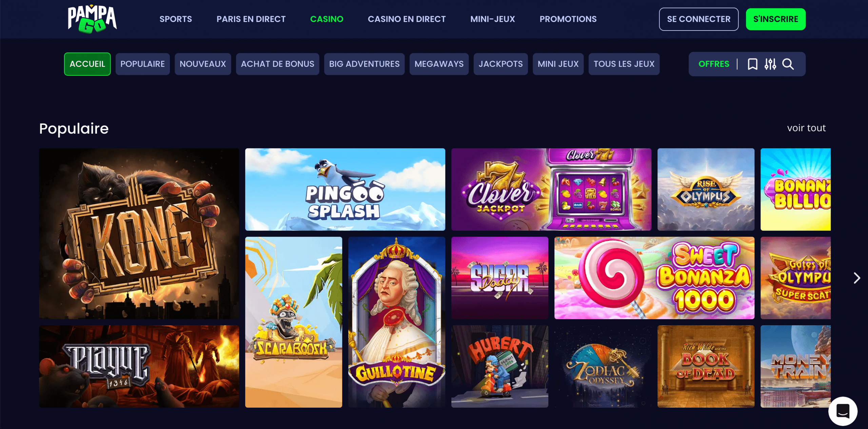868x429 pixels.
Task: Open the Paris en Direct menu
Action: point(251,19)
